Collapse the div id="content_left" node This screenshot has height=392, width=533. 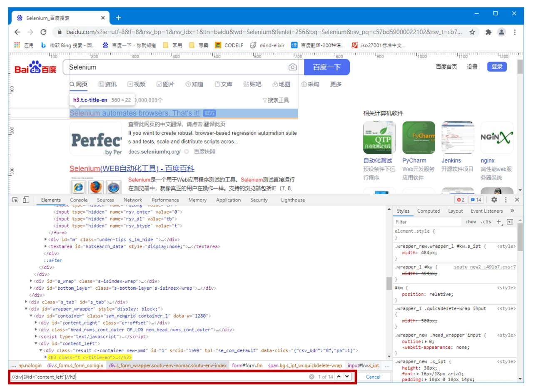pyautogui.click(x=36, y=343)
